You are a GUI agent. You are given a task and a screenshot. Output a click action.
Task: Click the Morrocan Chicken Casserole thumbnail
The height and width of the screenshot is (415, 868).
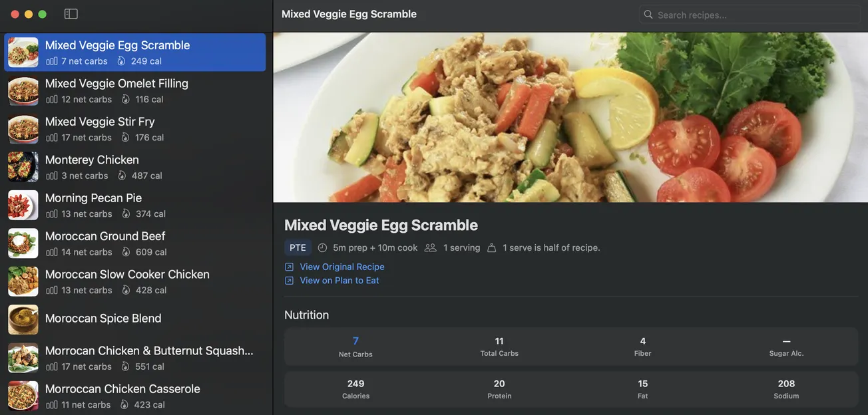click(x=23, y=396)
